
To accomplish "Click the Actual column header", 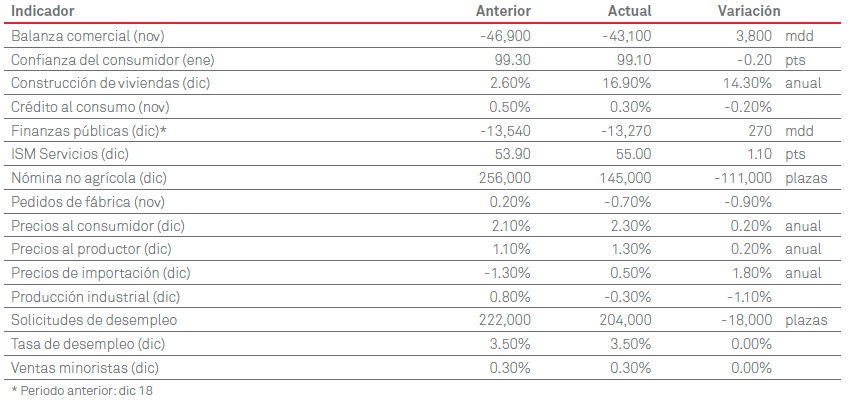I will (x=629, y=11).
